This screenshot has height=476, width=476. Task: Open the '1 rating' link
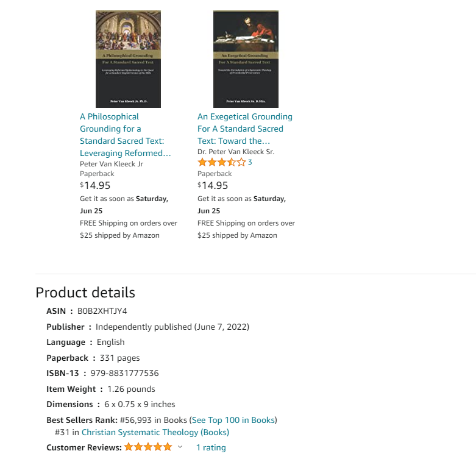click(211, 448)
